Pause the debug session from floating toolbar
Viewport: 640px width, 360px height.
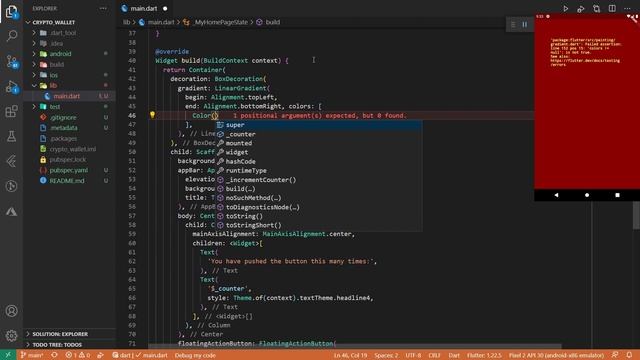(524, 24)
